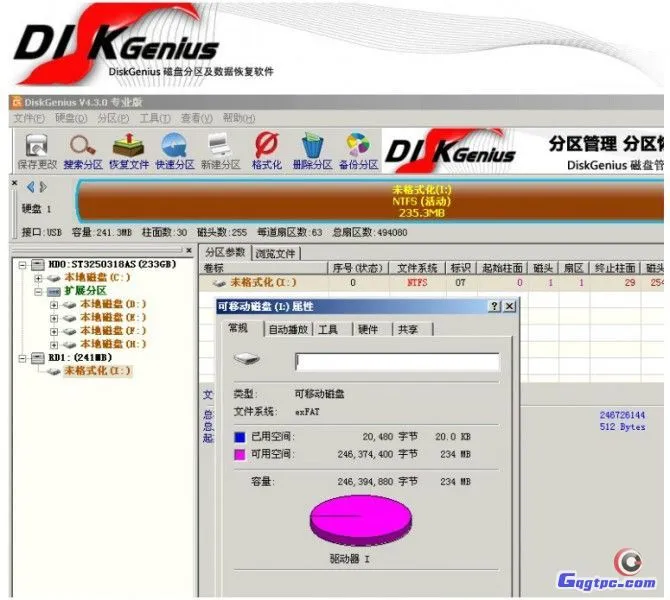Switch to the 自动播放 tab in properties dialog
Image resolution: width=670 pixels, height=600 pixels.
pos(290,329)
